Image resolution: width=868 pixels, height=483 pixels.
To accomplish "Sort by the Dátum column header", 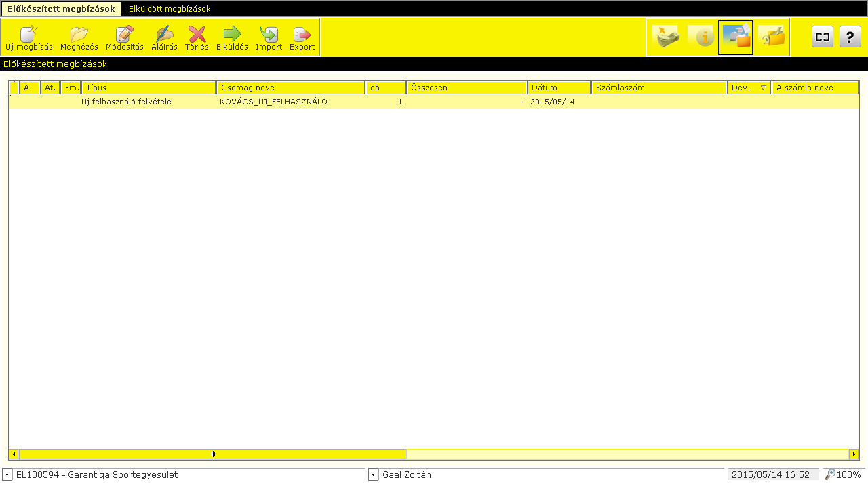I will tap(559, 88).
